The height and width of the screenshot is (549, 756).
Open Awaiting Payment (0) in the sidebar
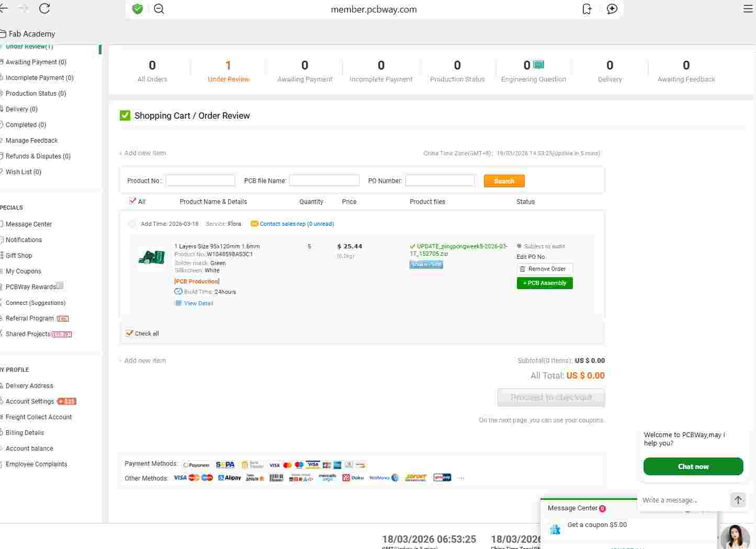36,62
